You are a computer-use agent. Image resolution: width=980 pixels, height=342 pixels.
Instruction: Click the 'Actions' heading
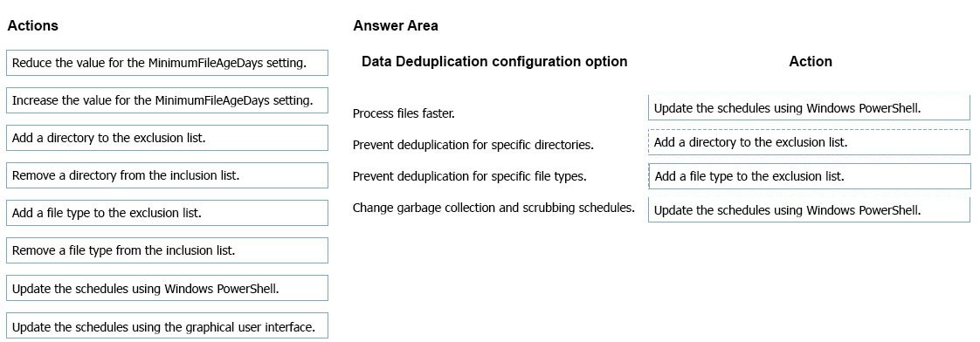tap(32, 25)
